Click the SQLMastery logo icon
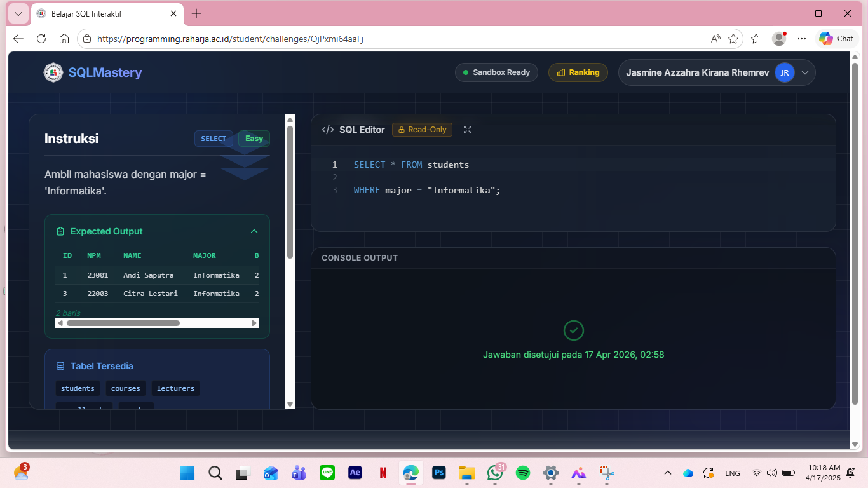 (53, 72)
